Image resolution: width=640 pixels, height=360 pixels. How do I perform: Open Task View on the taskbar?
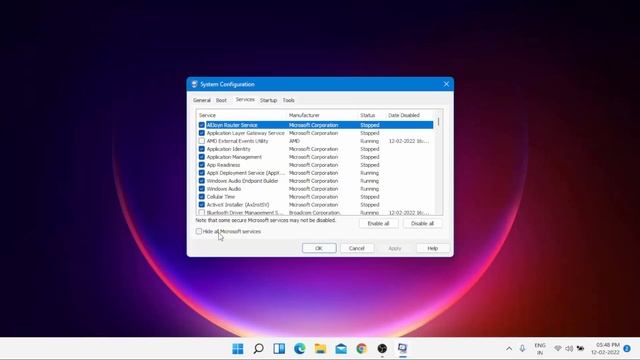pyautogui.click(x=279, y=349)
